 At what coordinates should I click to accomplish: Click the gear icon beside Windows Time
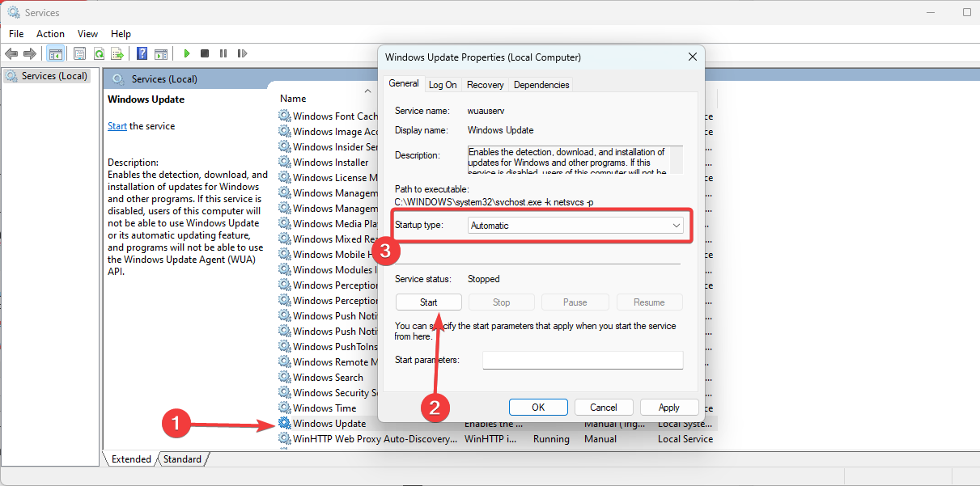pos(285,408)
